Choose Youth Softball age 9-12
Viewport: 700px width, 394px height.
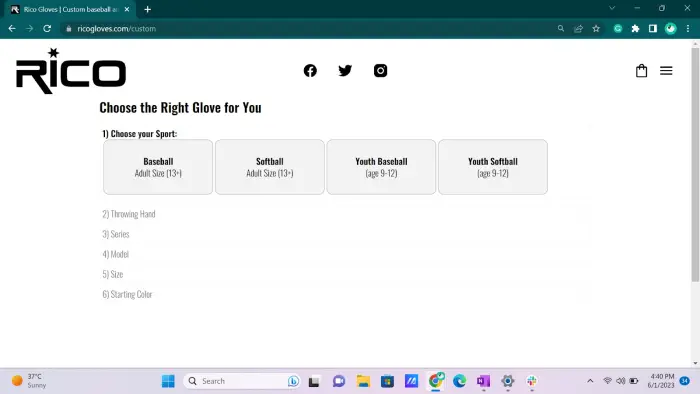(x=493, y=167)
